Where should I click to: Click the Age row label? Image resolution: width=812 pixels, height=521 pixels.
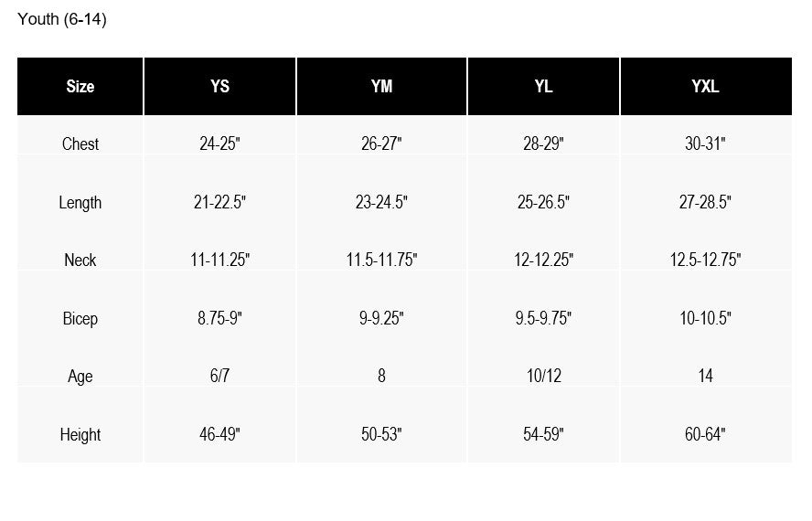pos(80,377)
